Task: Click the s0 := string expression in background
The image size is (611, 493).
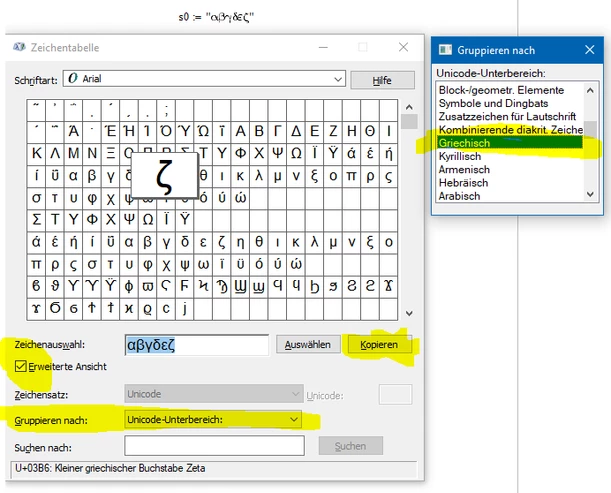Action: [216, 17]
